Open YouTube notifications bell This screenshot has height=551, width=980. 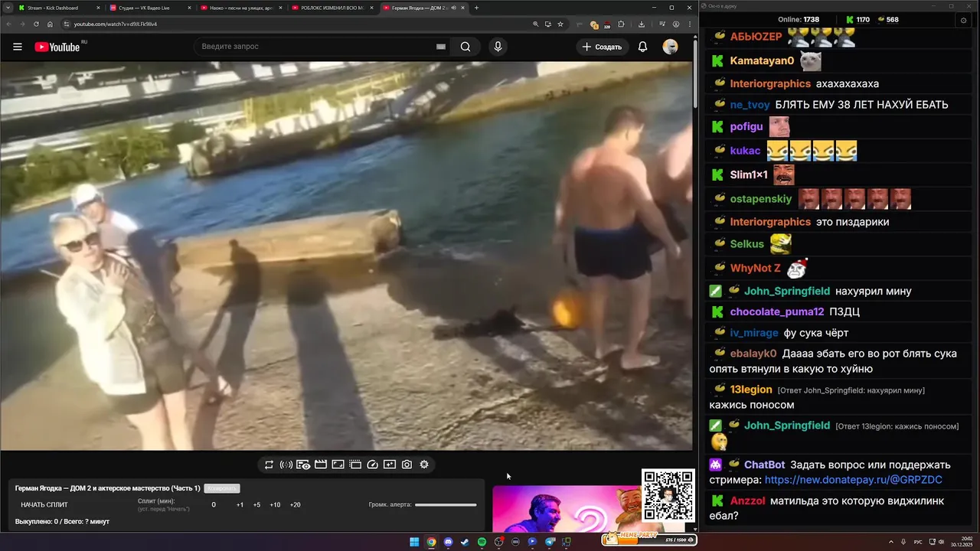pos(642,47)
